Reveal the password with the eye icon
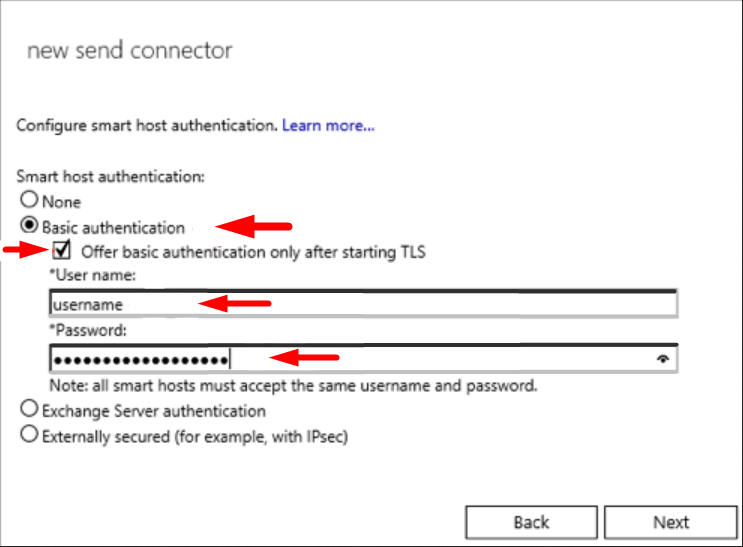The height and width of the screenshot is (547, 743). pyautogui.click(x=663, y=359)
